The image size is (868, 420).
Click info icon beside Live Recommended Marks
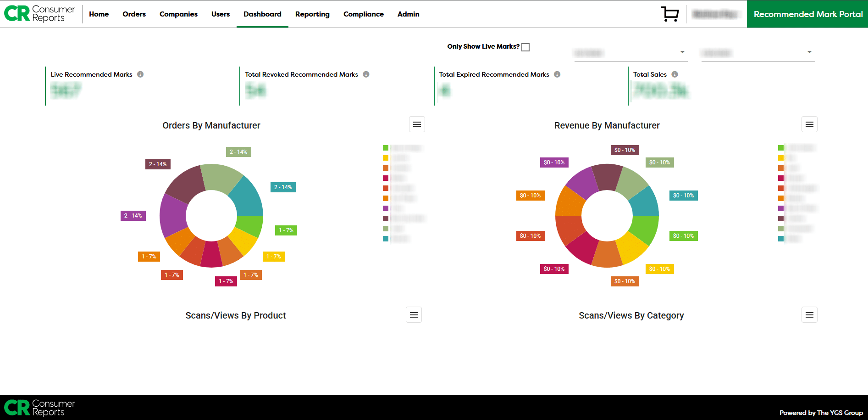tap(140, 74)
